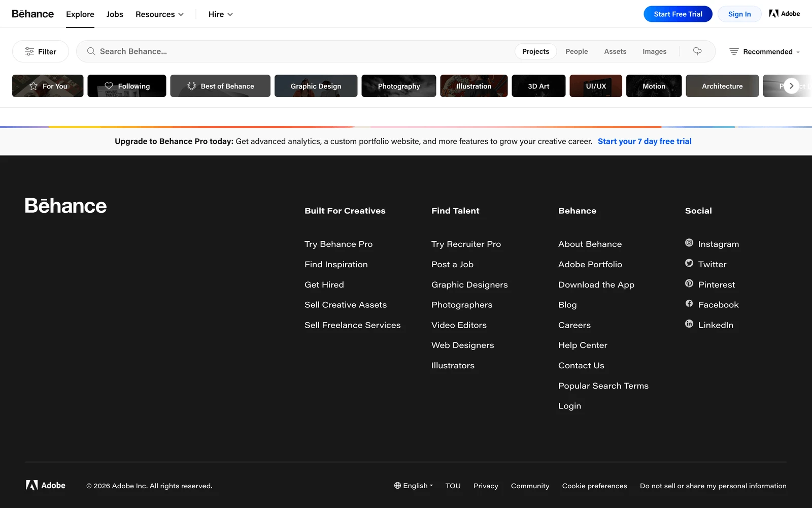This screenshot has width=812, height=508.
Task: Open Adobe Portfolio link
Action: [x=590, y=264]
